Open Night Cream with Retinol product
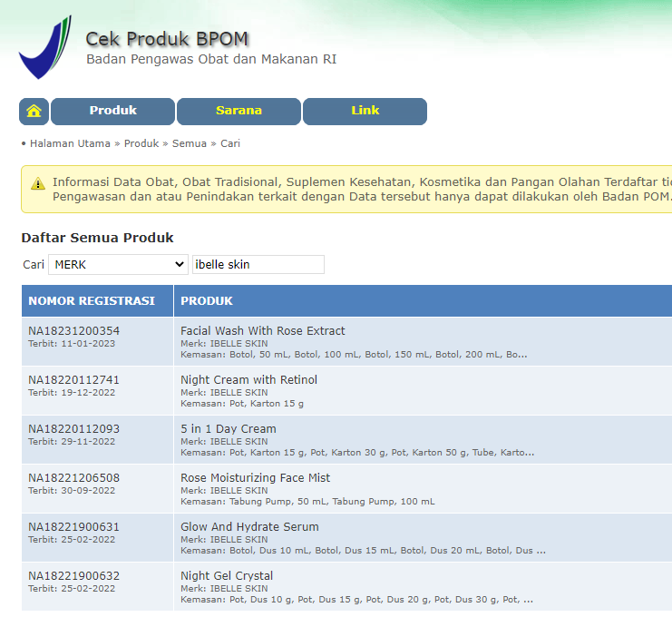Viewport: 672px width, 617px height. click(x=248, y=380)
